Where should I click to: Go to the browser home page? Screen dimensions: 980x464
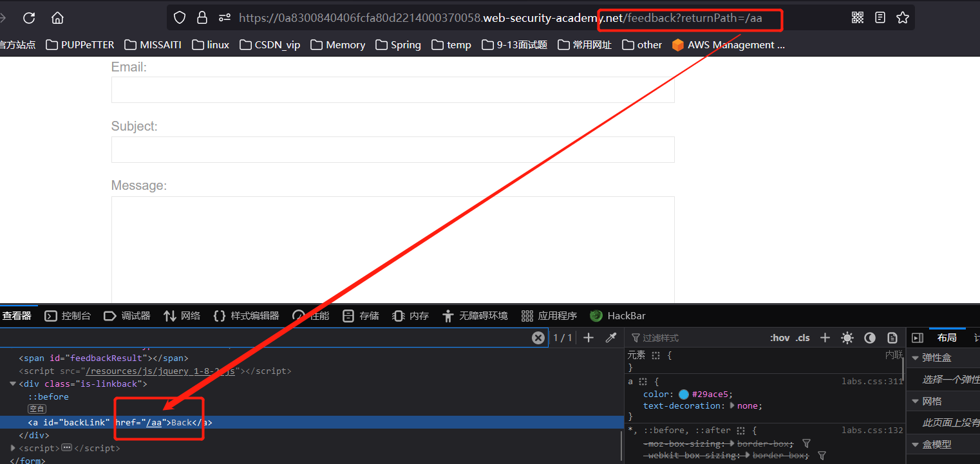pos(57,18)
